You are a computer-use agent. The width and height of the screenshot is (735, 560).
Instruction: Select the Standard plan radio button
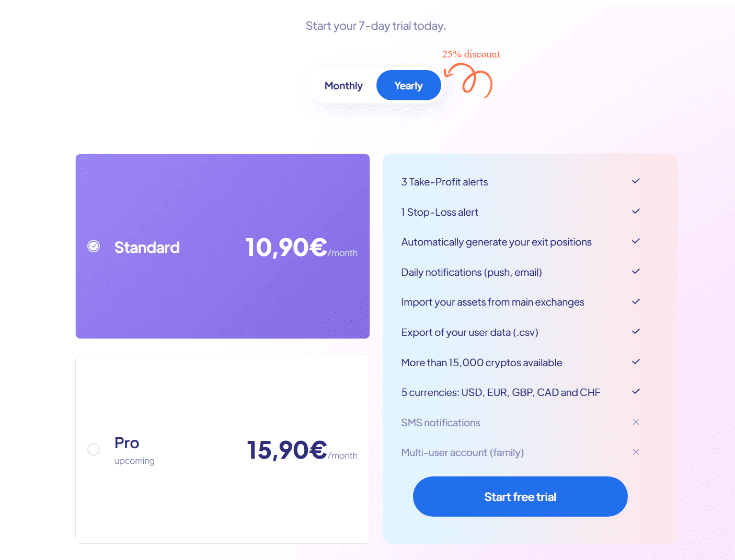coord(94,246)
